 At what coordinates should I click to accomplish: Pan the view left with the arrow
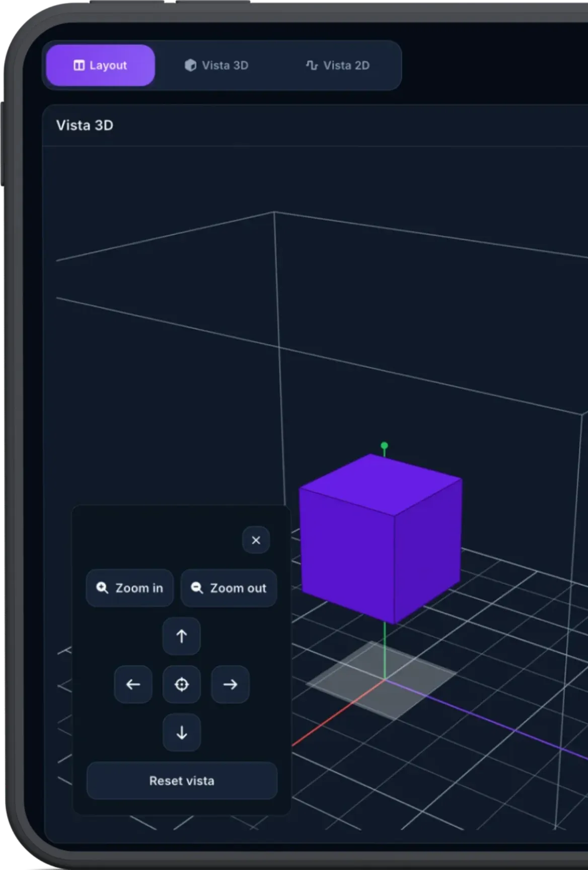click(x=133, y=684)
